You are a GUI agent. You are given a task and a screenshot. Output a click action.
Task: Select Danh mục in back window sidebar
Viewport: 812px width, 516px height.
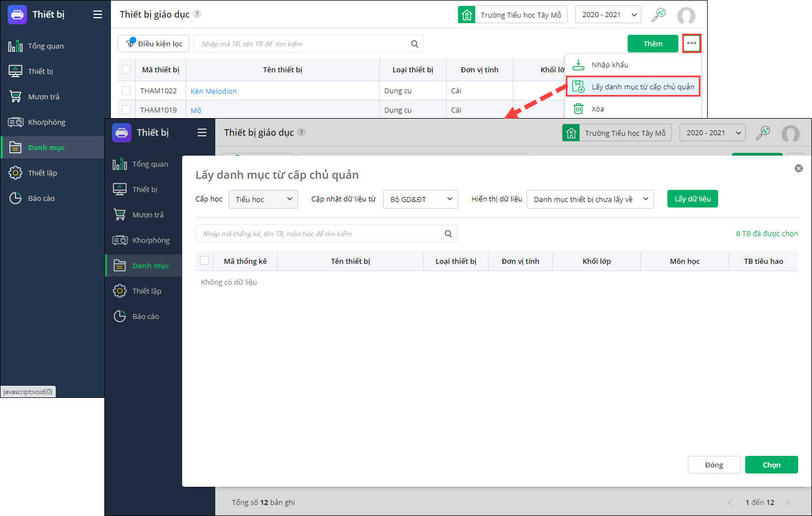(52, 147)
